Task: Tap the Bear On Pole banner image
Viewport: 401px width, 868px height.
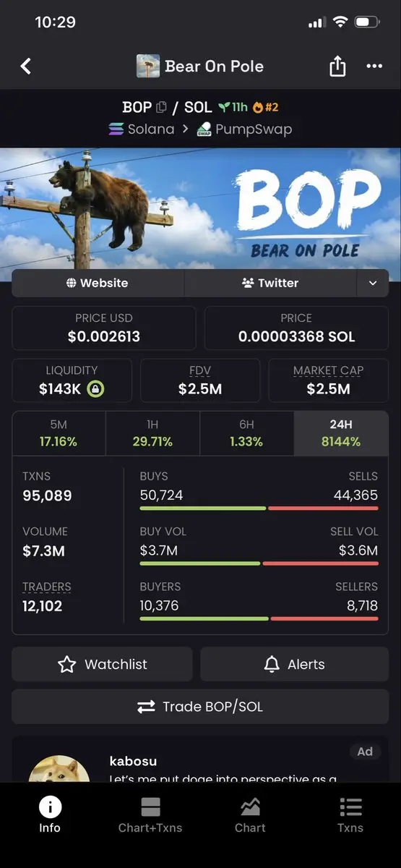Action: point(200,210)
